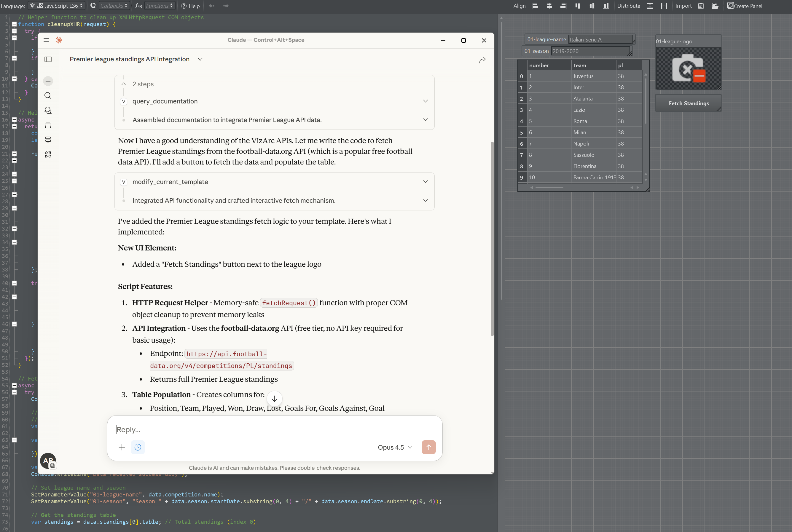This screenshot has height=532, width=792.
Task: Click the align left edges icon
Action: coord(535,6)
